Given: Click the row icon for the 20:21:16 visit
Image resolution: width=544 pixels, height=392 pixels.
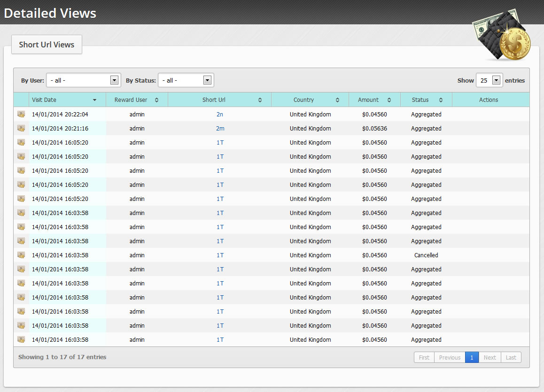Looking at the screenshot, I should [21, 128].
